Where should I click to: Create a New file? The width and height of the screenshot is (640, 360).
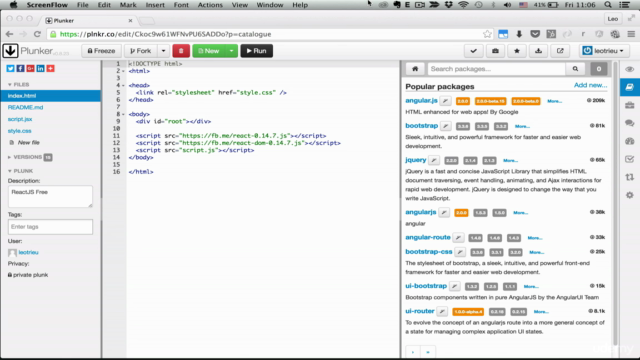28,142
